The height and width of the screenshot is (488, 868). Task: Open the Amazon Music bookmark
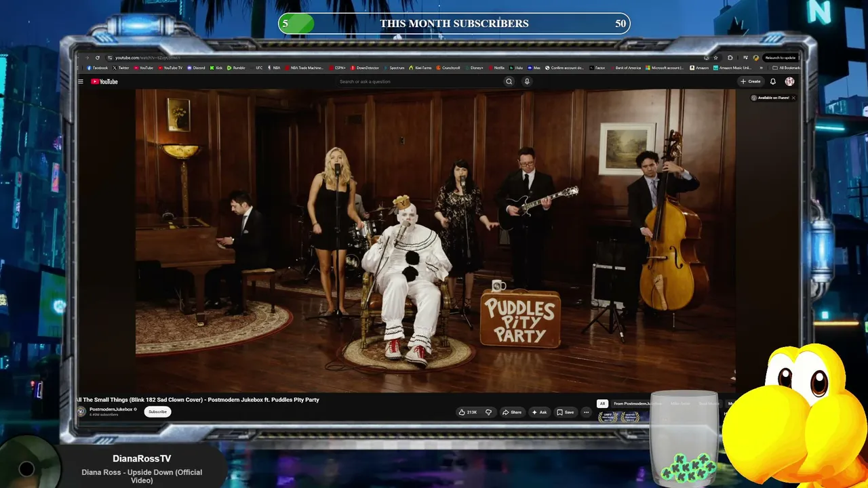(x=732, y=68)
